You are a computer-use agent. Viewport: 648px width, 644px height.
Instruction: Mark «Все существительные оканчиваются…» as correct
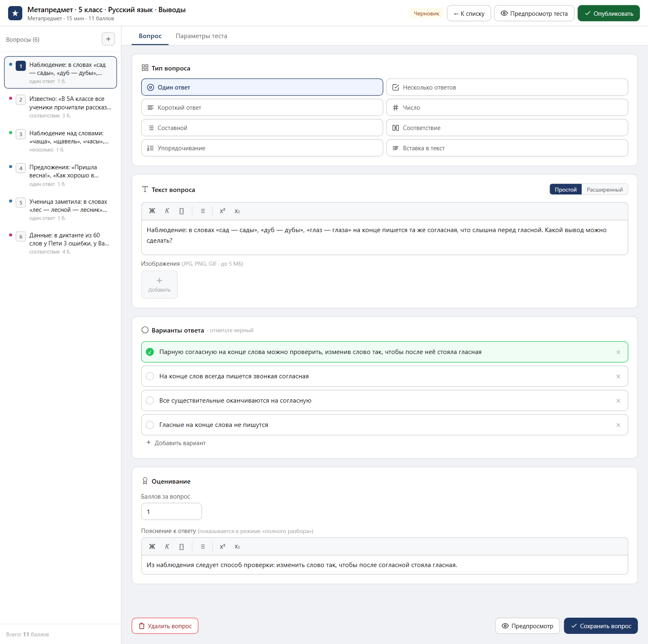coord(150,401)
